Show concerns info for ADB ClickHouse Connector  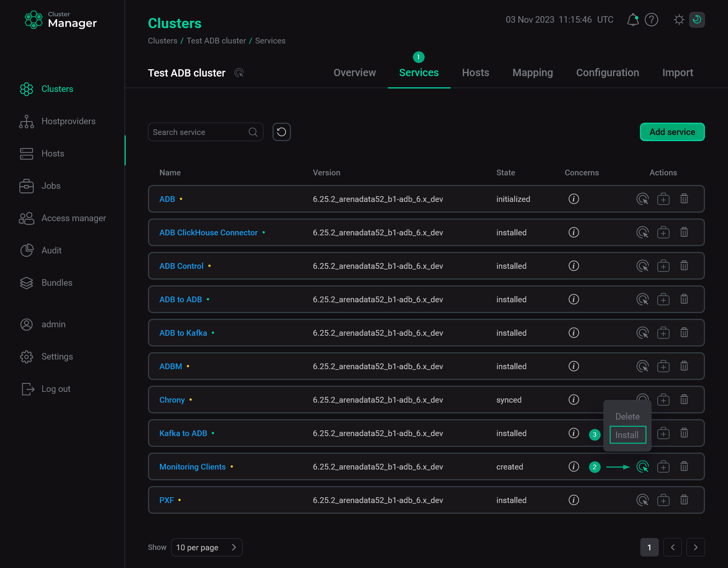tap(574, 232)
